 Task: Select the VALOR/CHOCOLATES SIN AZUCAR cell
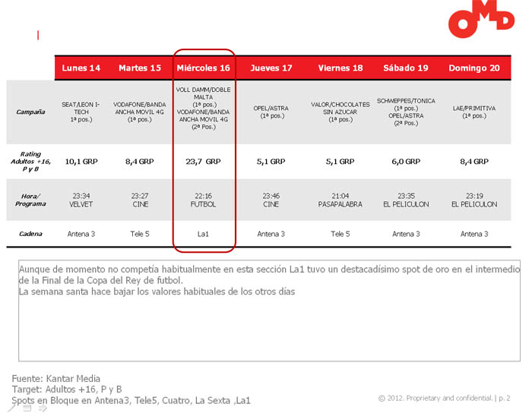pos(340,112)
